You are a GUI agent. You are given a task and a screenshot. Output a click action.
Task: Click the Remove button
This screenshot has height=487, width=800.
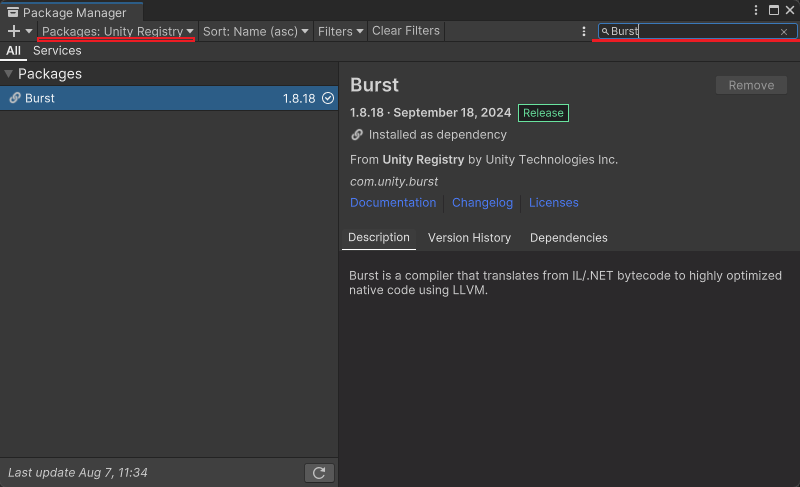[751, 85]
